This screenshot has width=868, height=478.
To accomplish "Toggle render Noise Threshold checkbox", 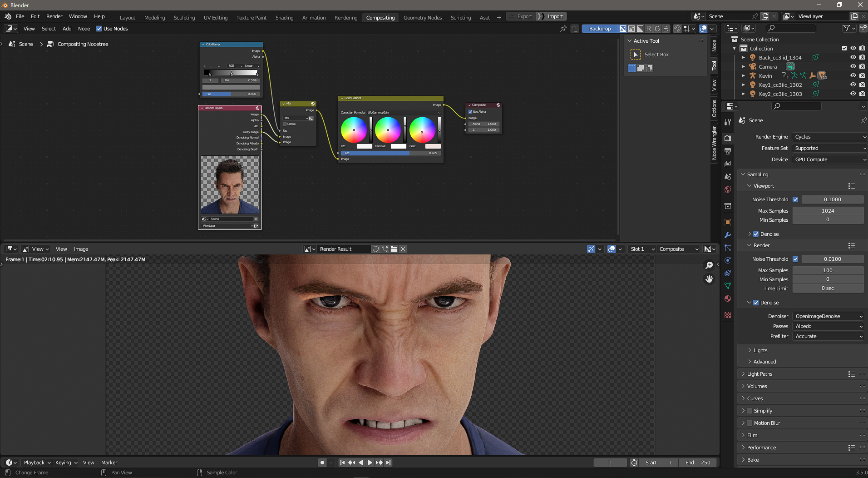I will point(795,259).
